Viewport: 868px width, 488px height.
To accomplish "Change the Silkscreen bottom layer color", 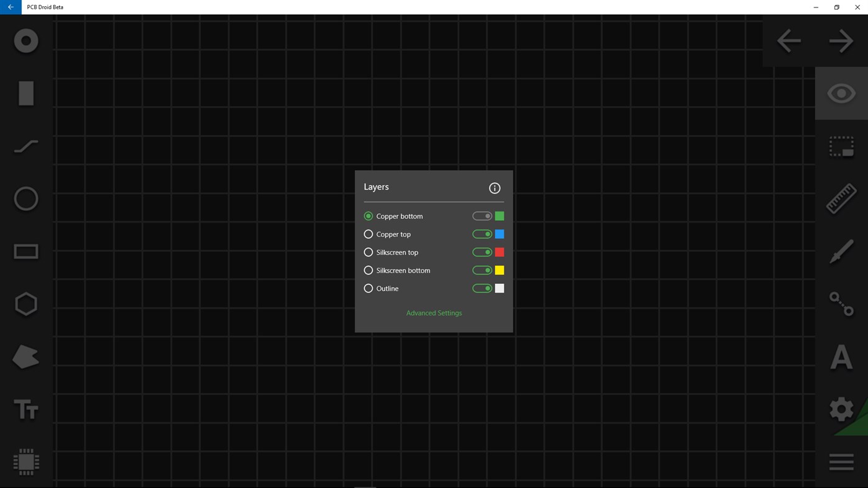I will point(499,270).
